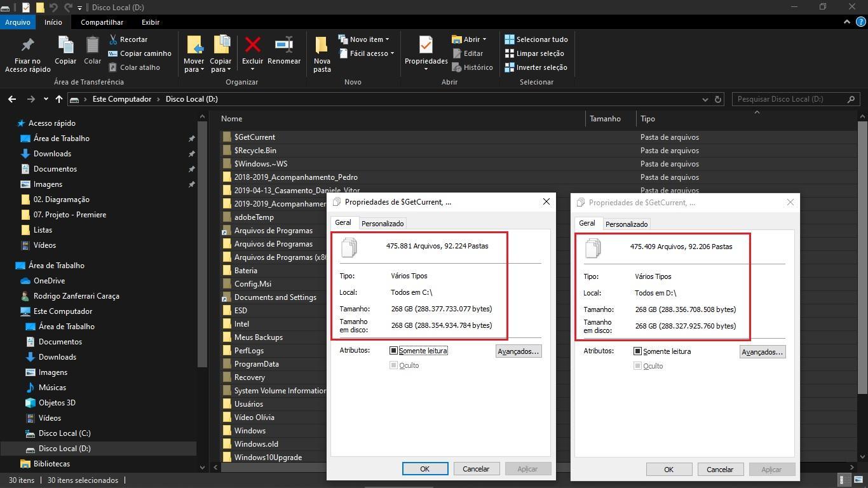868x488 pixels.
Task: Click the Copiar ribbon icon
Action: (65, 46)
